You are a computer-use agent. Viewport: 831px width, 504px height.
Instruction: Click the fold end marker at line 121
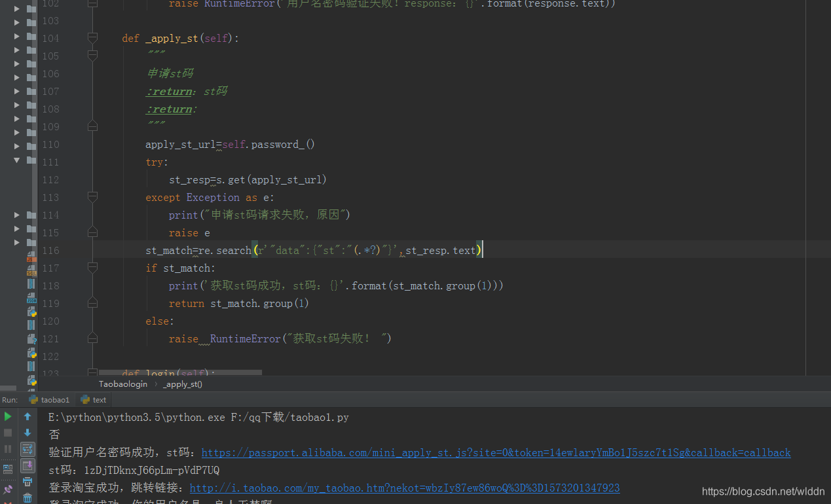click(x=92, y=338)
